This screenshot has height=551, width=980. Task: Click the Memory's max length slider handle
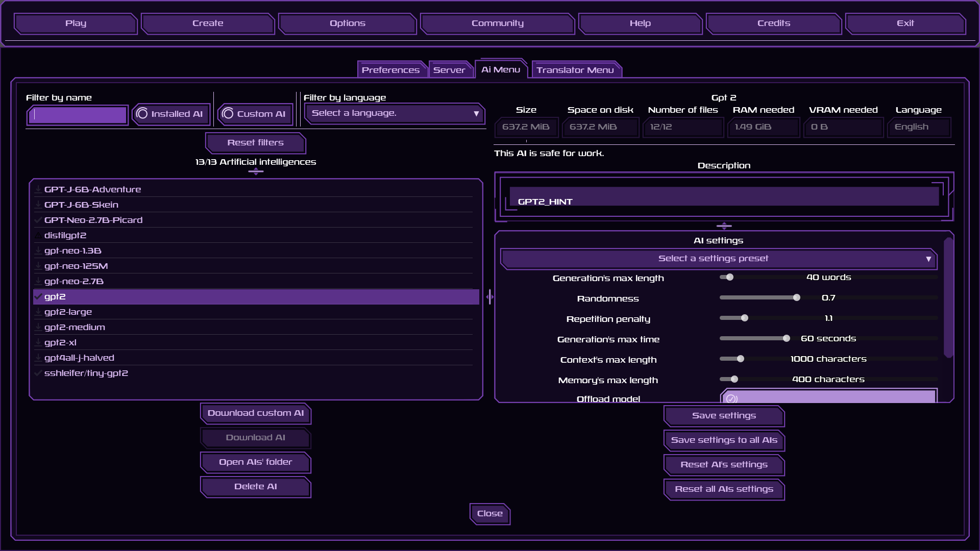pyautogui.click(x=734, y=379)
